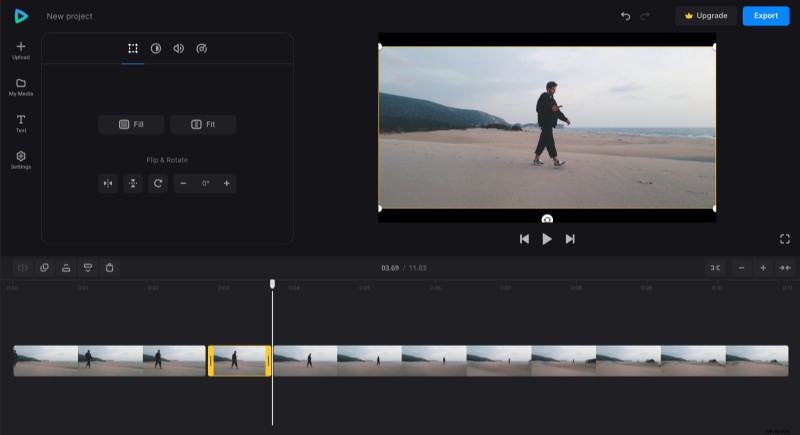The height and width of the screenshot is (435, 800).
Task: Click the bottom-right resize handle of preview
Action: coord(714,209)
